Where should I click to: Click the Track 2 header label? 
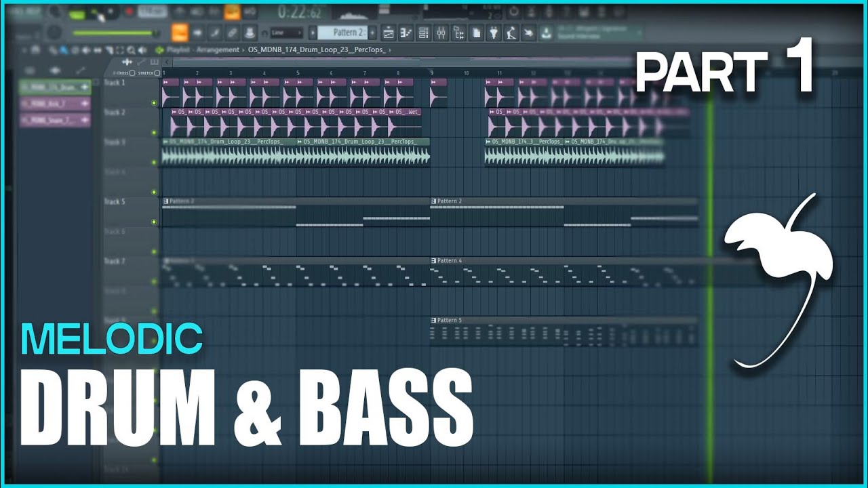click(x=115, y=113)
